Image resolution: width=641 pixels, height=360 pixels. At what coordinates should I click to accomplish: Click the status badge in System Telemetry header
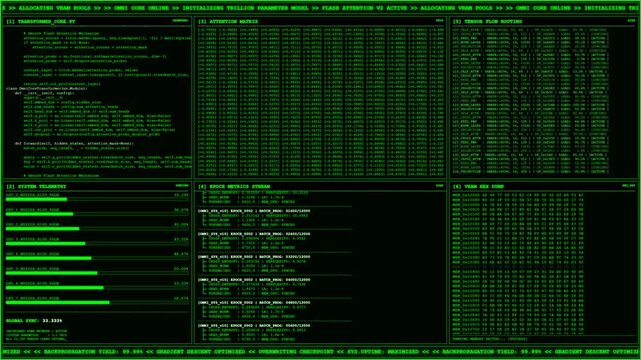pyautogui.click(x=182, y=186)
